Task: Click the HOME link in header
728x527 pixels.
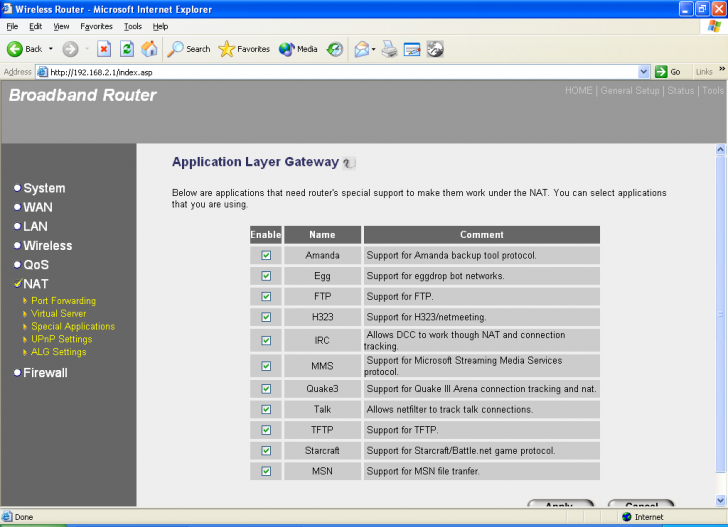Action: pos(578,91)
